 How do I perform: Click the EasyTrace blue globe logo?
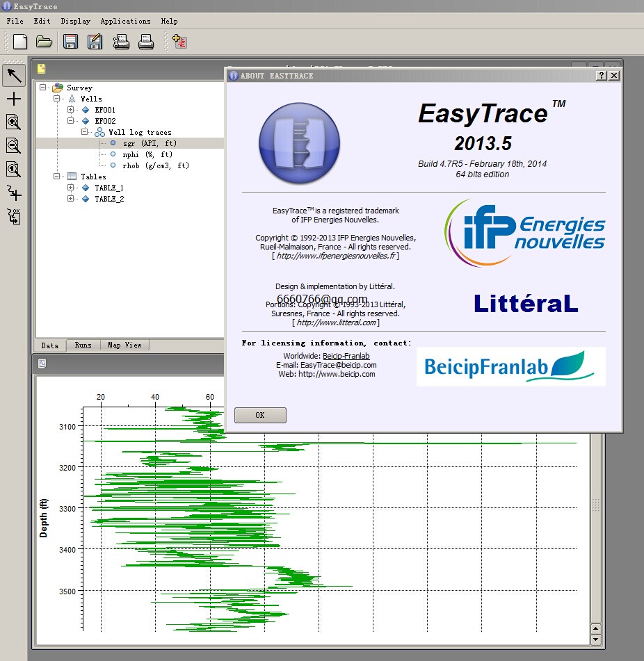tap(300, 143)
